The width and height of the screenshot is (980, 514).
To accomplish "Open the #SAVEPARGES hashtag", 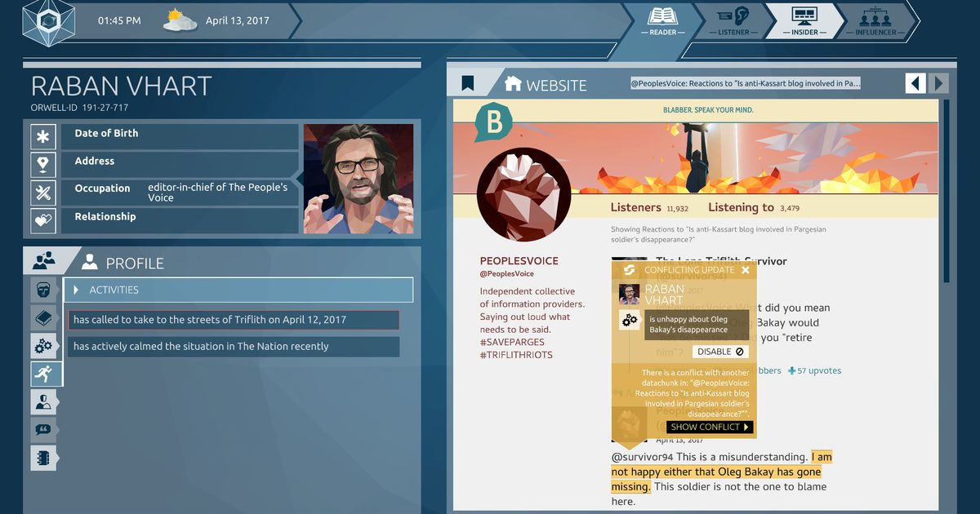I will 512,342.
